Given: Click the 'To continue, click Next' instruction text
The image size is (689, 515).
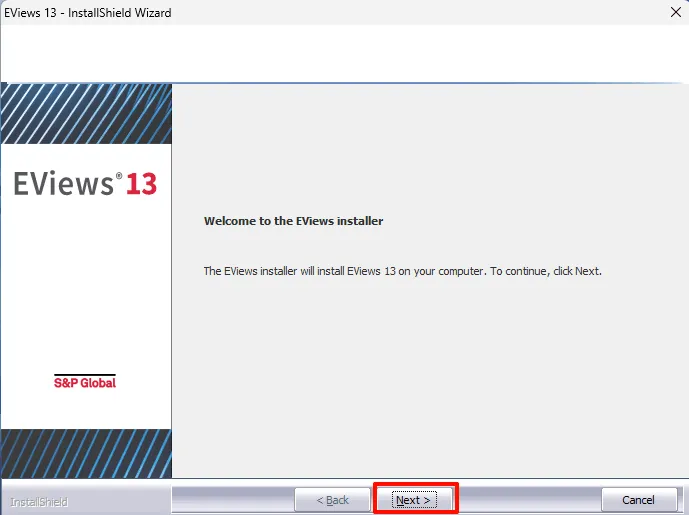Looking at the screenshot, I should (x=546, y=271).
